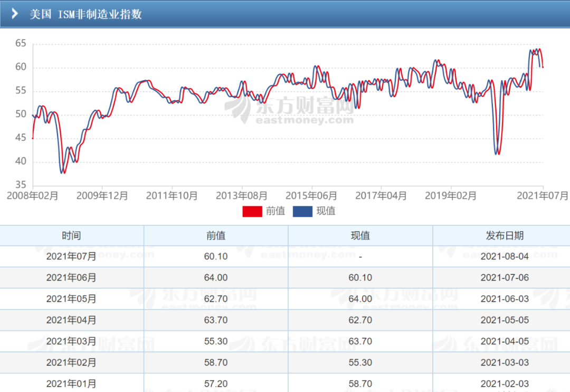Click 前值 58.70 in the 2021年02月 row
Screen dimensions: 570x392
pyautogui.click(x=216, y=362)
